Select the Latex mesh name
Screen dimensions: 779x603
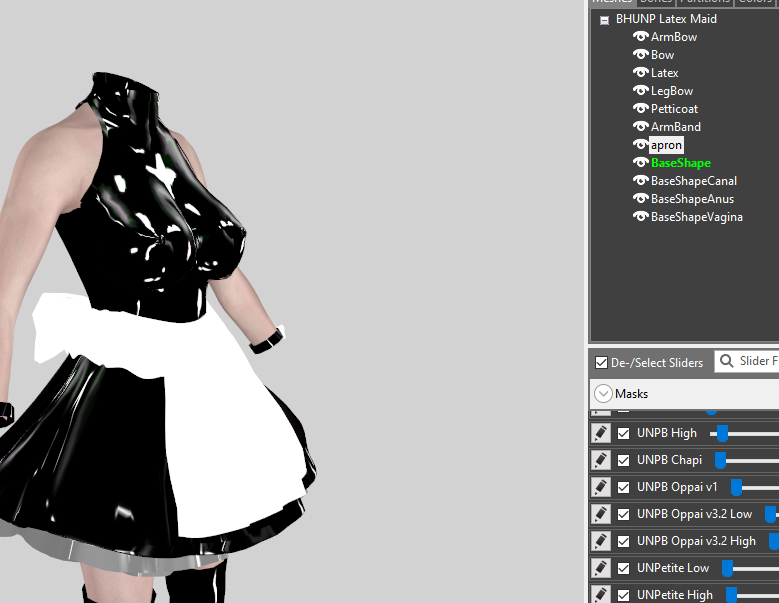tap(665, 73)
